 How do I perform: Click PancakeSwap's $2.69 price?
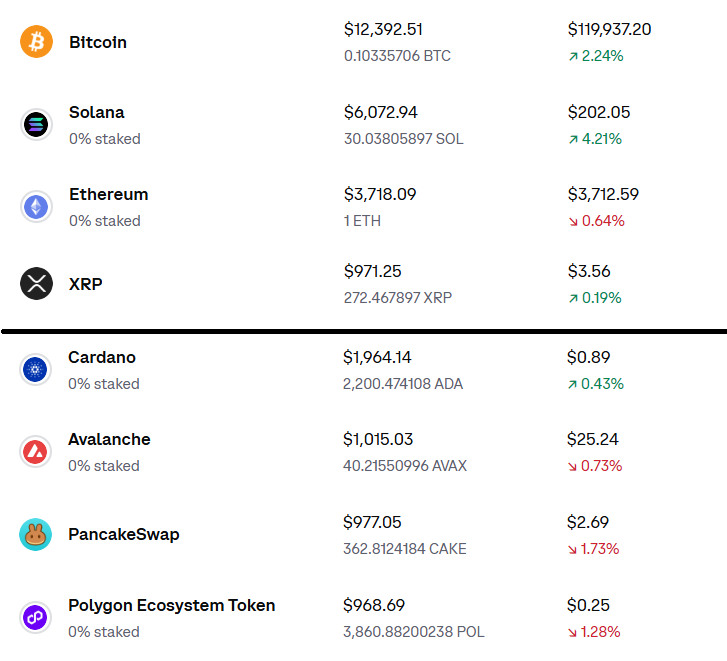[x=587, y=522]
